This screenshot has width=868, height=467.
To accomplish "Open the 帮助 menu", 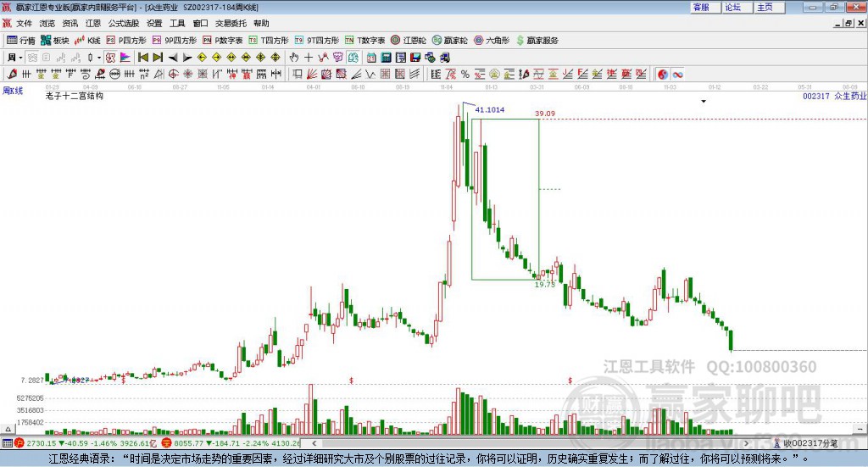I will pyautogui.click(x=261, y=23).
